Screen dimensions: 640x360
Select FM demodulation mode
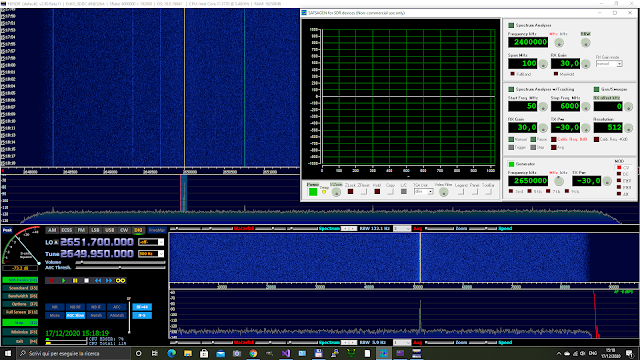click(81, 230)
